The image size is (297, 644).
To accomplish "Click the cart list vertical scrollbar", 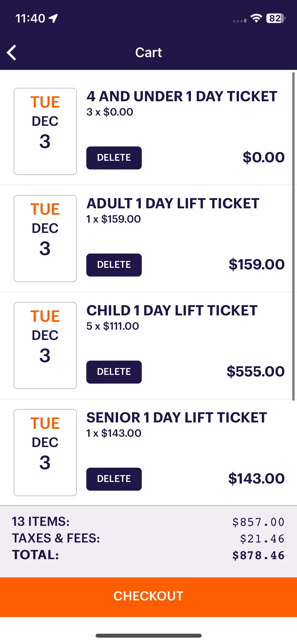I will (293, 237).
